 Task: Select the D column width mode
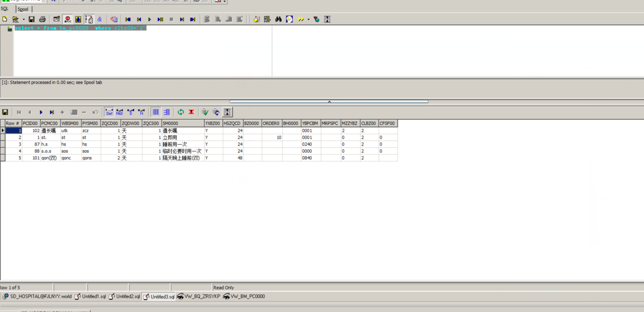pyautogui.click(x=130, y=112)
